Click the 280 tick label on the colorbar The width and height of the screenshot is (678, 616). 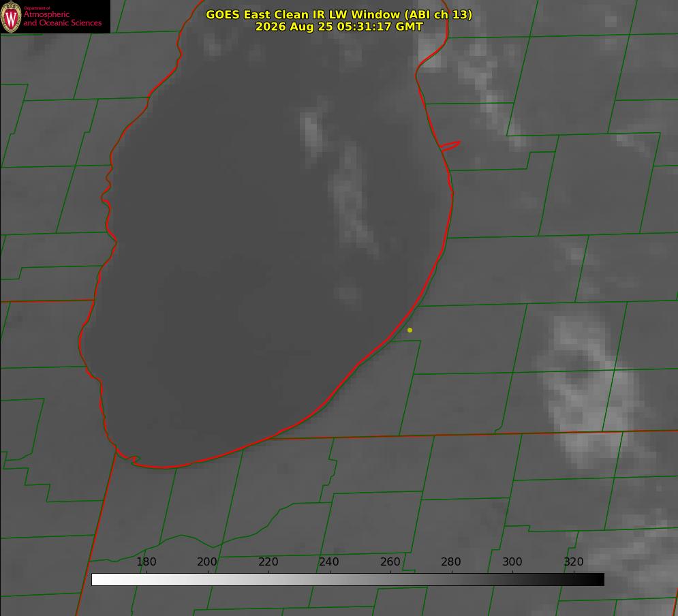pyautogui.click(x=451, y=561)
